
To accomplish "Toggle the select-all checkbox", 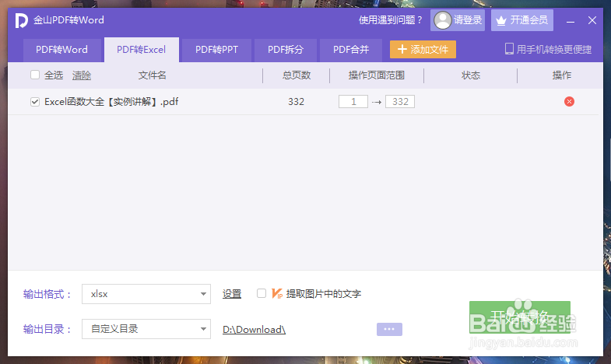I will tap(35, 75).
